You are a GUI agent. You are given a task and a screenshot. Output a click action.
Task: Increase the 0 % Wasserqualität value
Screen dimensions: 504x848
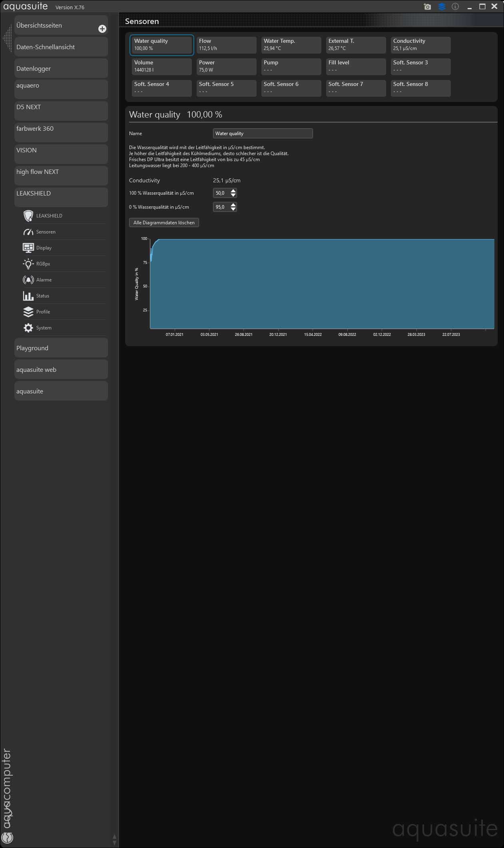tap(233, 205)
